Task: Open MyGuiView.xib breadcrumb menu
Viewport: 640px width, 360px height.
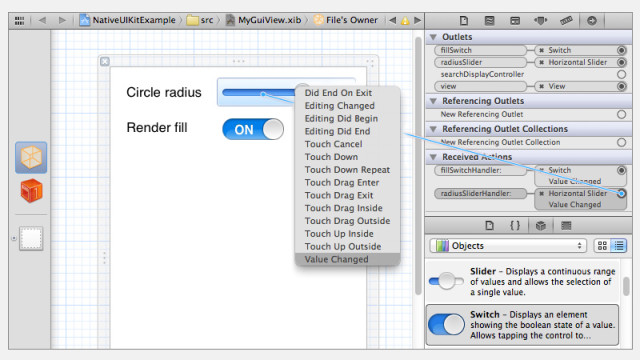Action: coord(264,20)
